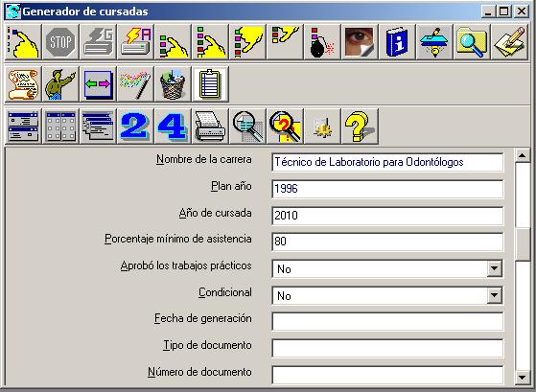Click the empty Número de documento field
The width and height of the screenshot is (536, 392).
[387, 375]
